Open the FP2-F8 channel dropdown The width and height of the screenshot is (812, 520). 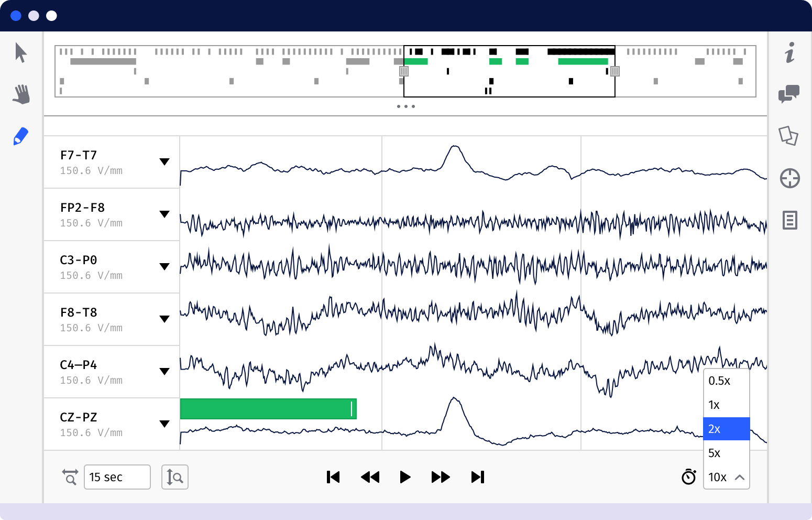tap(164, 214)
